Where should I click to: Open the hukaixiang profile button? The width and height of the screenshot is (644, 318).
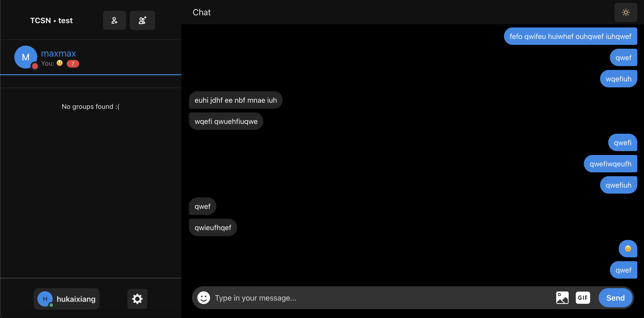tap(67, 299)
